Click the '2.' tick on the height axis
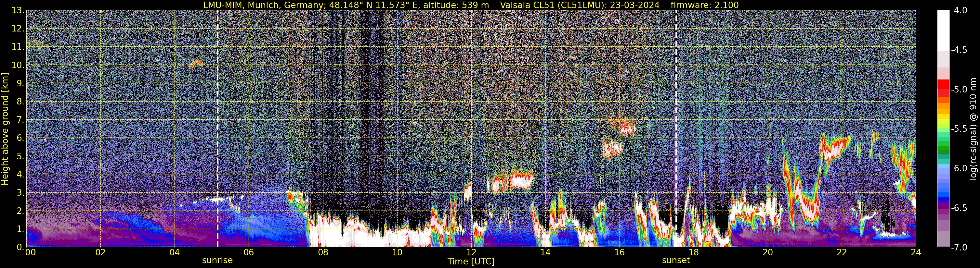The width and height of the screenshot is (980, 268). coord(20,211)
